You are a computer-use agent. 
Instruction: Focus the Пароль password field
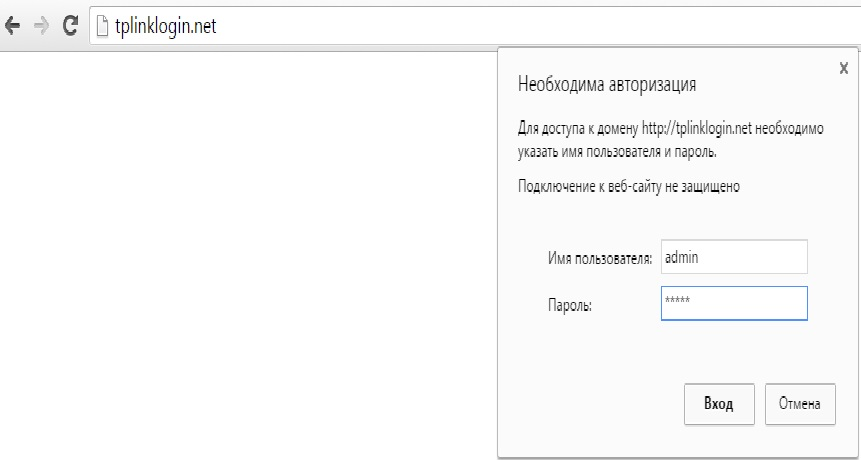733,304
